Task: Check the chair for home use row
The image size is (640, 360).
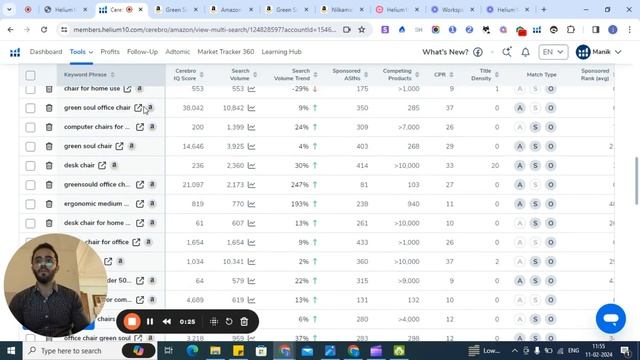Action: (30, 89)
